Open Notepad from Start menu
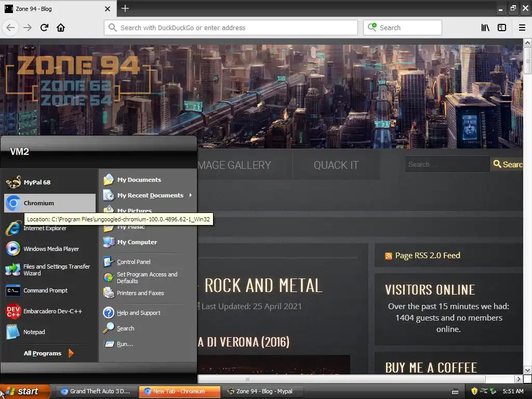 (50, 332)
